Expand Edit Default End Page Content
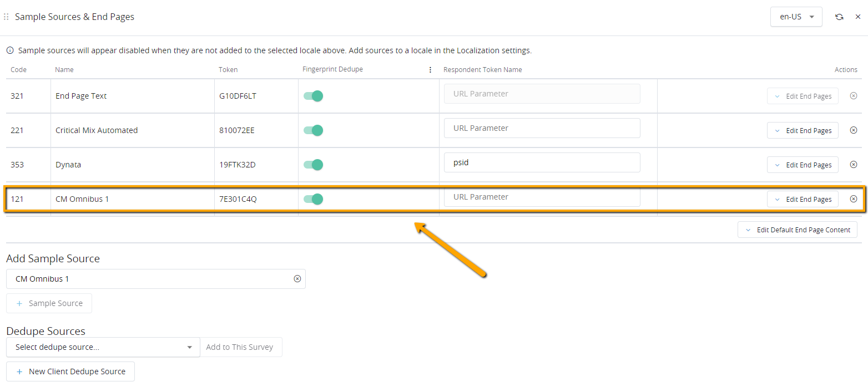 pyautogui.click(x=798, y=230)
